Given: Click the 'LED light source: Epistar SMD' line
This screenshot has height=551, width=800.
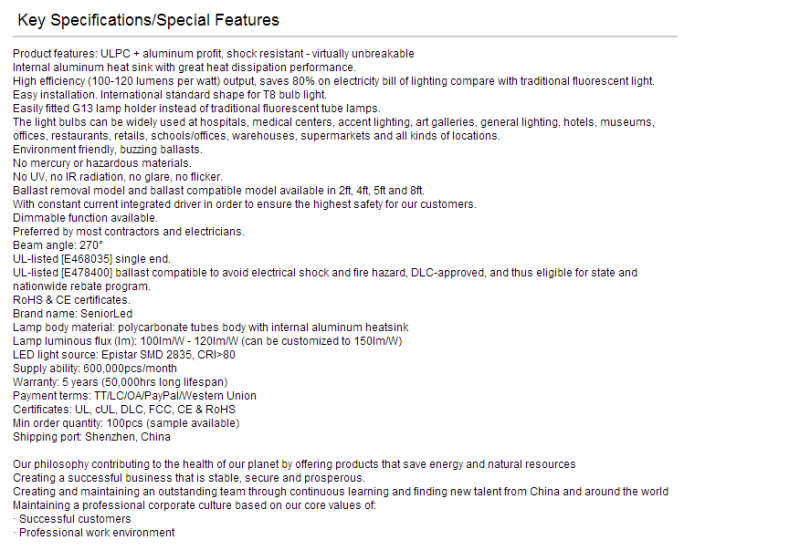Looking at the screenshot, I should [124, 355].
